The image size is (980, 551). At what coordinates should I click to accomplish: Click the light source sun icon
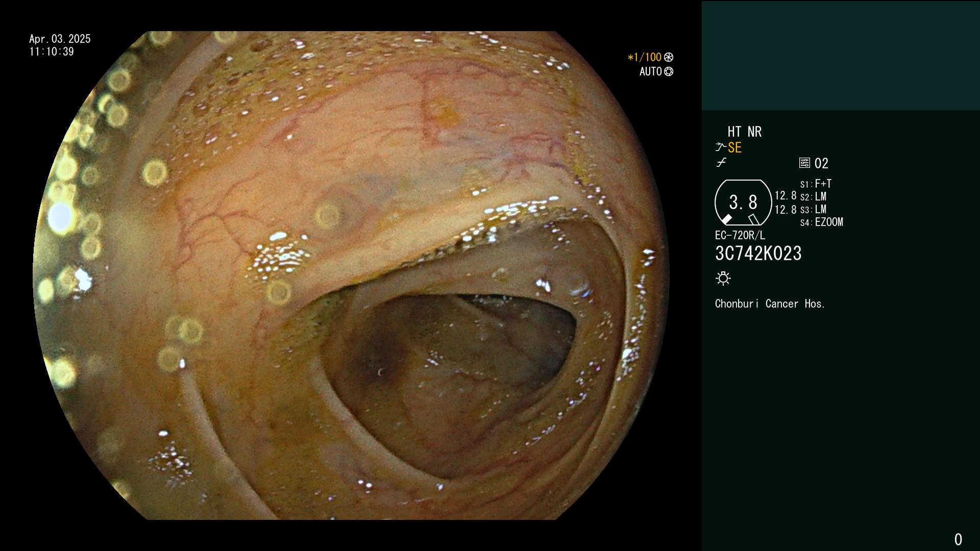[723, 278]
